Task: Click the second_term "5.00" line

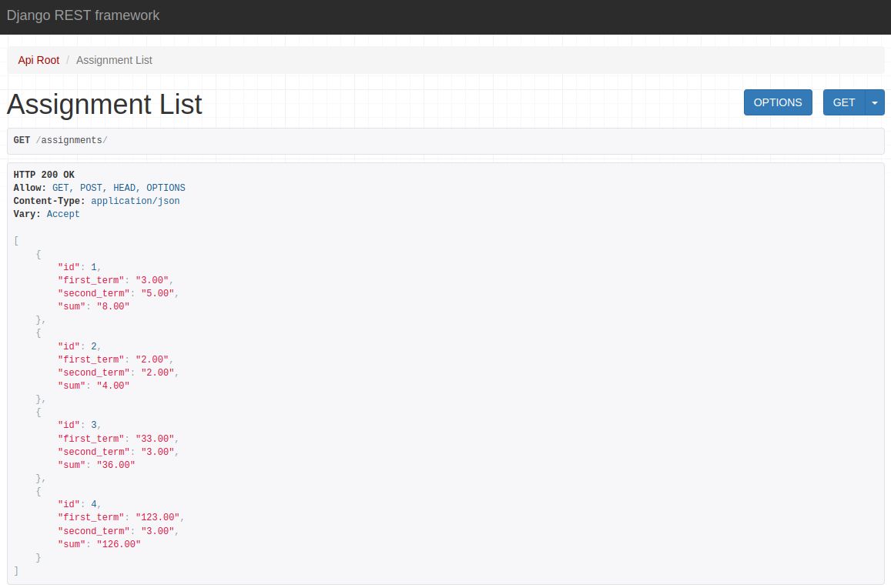Action: click(118, 293)
